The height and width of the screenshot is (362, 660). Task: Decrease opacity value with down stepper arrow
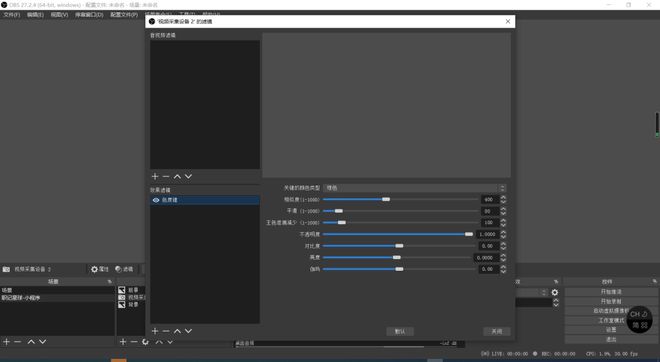coord(503,237)
